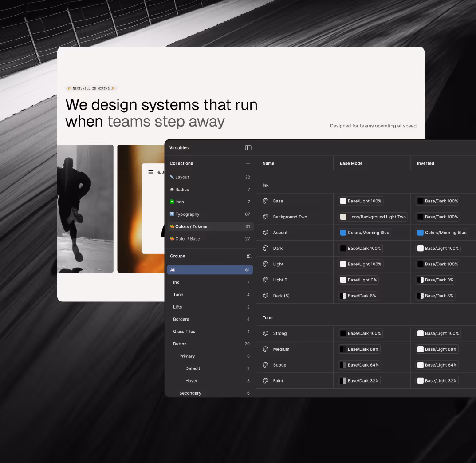The image size is (476, 463).
Task: Toggle the sidebar panel icon beside Variables
Action: (x=248, y=147)
